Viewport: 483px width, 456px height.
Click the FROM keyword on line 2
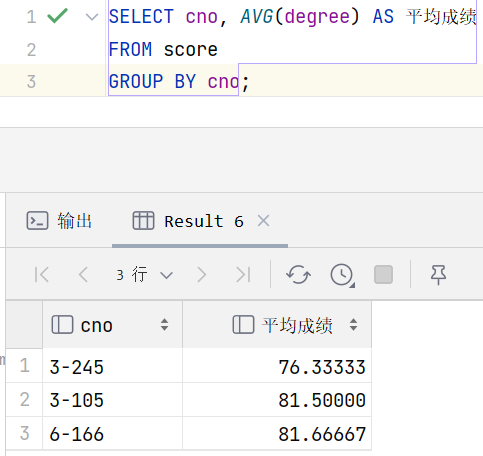130,50
